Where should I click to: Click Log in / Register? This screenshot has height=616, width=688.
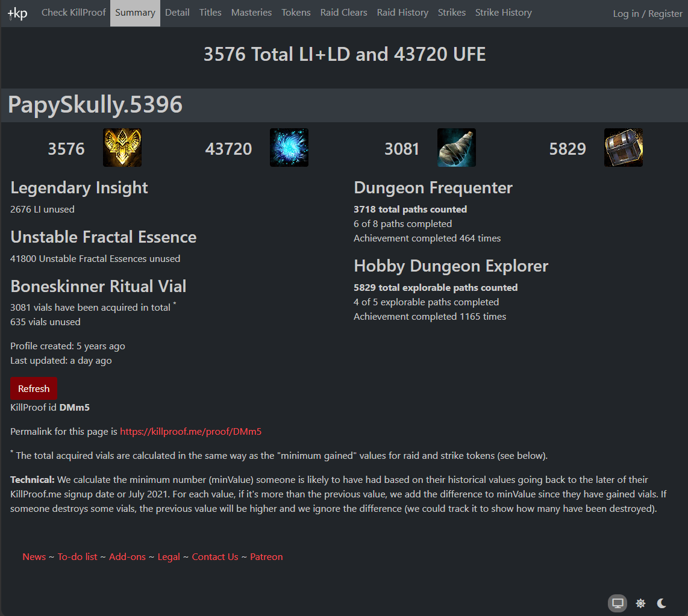pos(647,14)
